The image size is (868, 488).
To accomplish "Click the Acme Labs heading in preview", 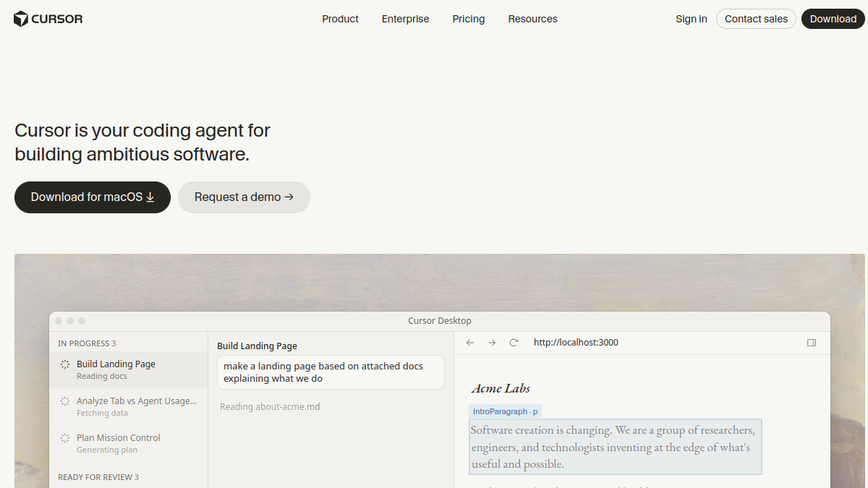I will tap(501, 388).
